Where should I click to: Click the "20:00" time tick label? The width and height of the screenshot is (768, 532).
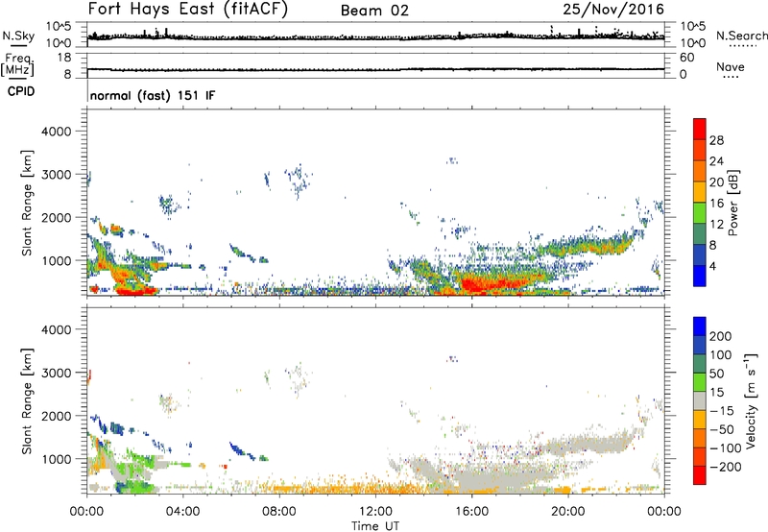coord(568,512)
